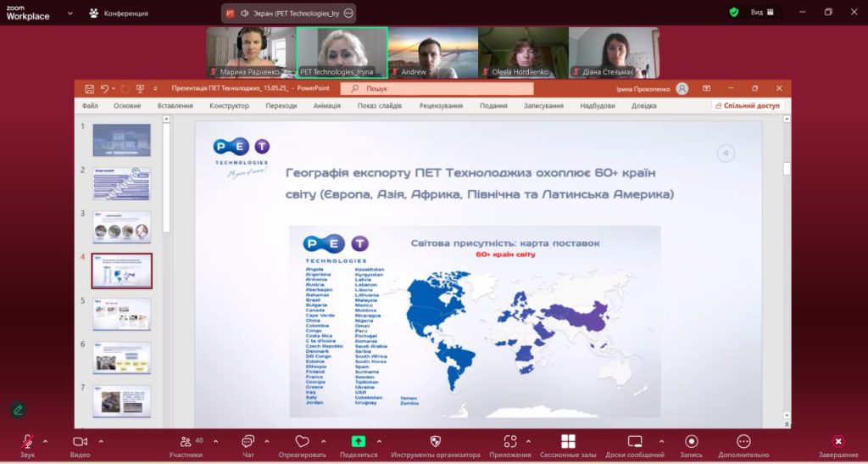Select Діана Стельмах video tile

(614, 53)
